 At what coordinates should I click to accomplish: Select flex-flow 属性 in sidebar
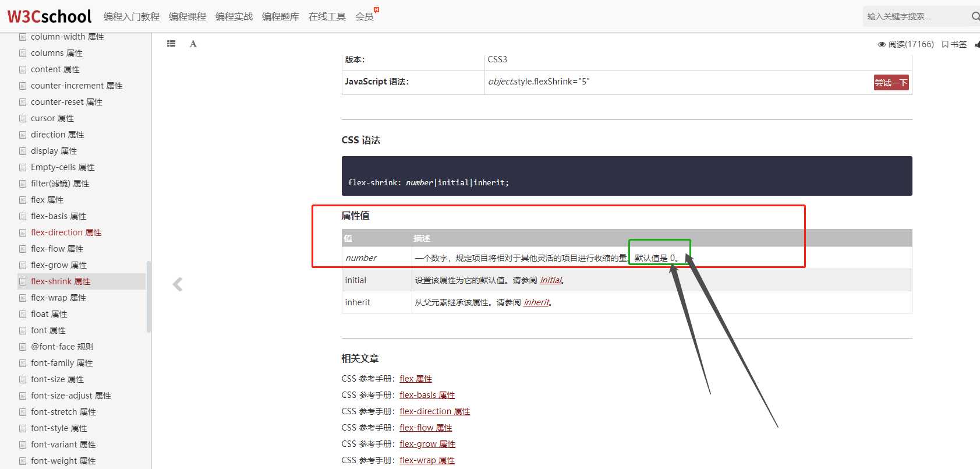[57, 249]
